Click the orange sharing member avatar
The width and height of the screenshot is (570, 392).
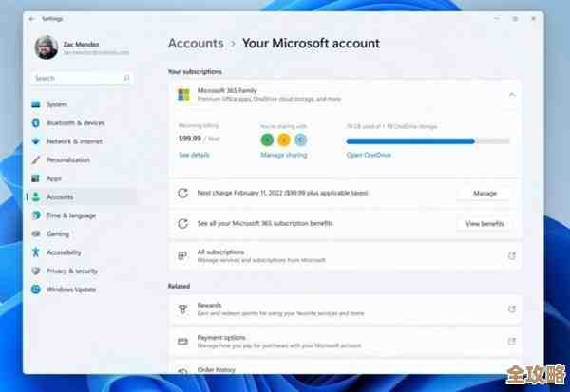click(x=284, y=140)
